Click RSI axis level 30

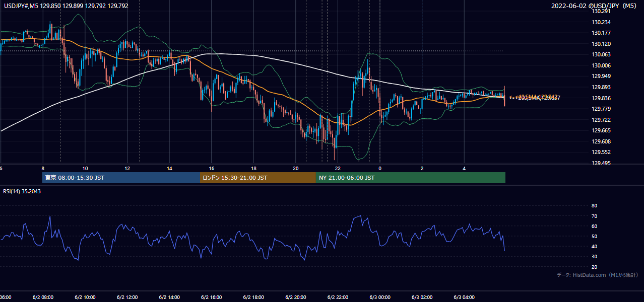(x=594, y=257)
